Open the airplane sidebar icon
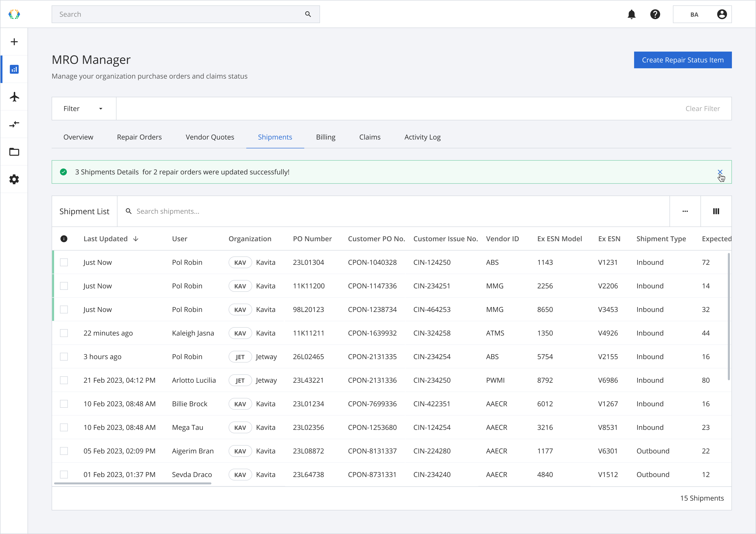756x534 pixels. pyautogui.click(x=14, y=97)
